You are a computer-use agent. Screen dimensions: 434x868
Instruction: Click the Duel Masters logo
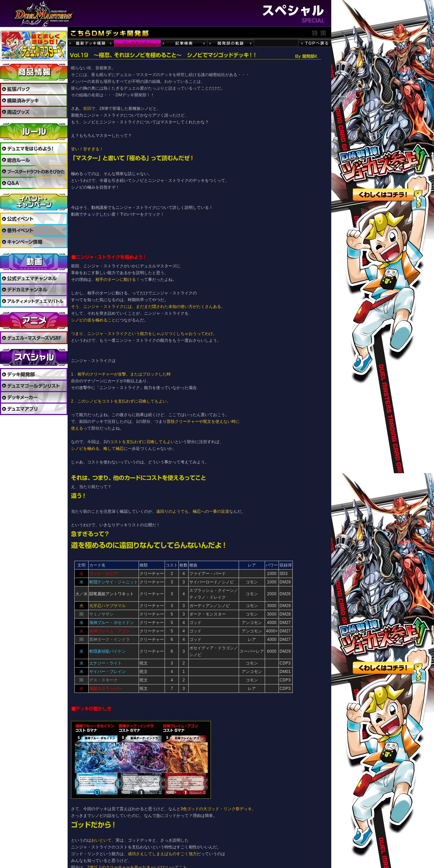coord(43,14)
